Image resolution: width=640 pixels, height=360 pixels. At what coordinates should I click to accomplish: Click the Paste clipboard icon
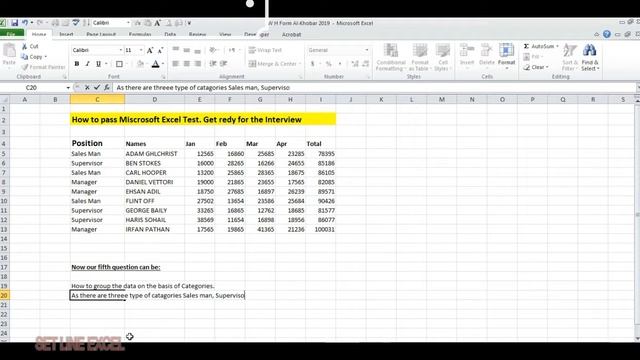pyautogui.click(x=9, y=51)
